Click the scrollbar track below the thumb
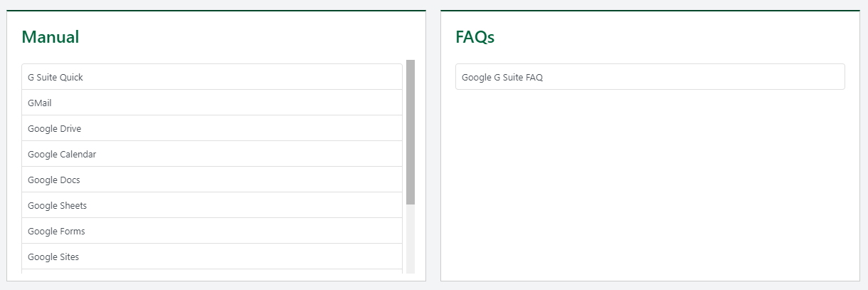 411,239
